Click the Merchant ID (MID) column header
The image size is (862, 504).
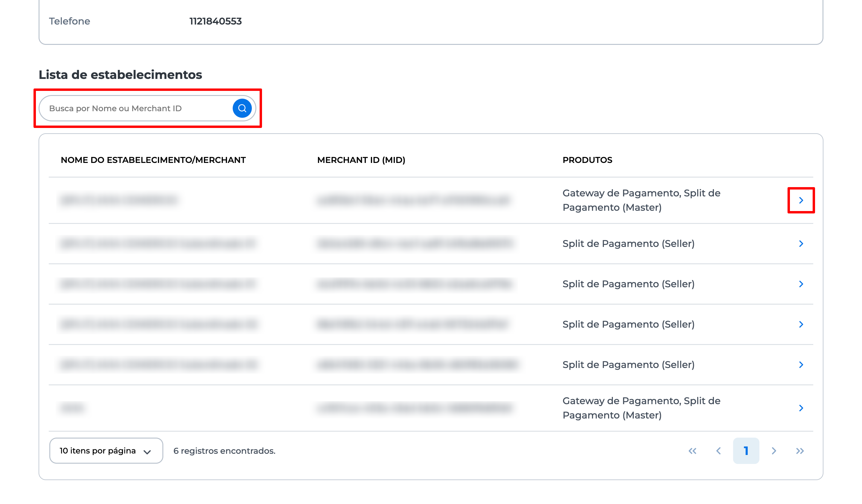tap(361, 160)
